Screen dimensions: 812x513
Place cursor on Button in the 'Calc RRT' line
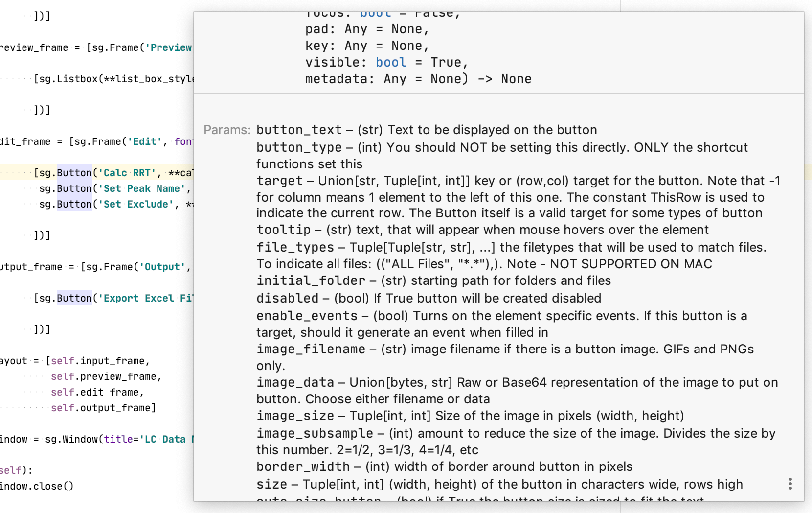click(74, 173)
